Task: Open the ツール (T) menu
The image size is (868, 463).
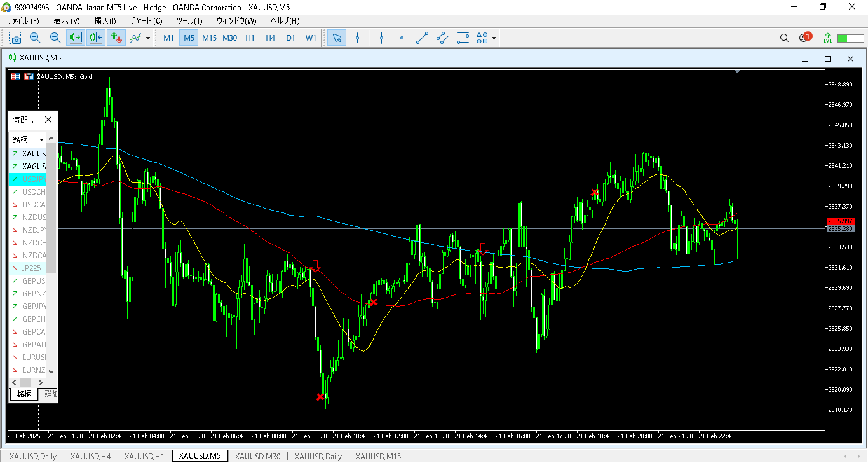Action: click(189, 21)
